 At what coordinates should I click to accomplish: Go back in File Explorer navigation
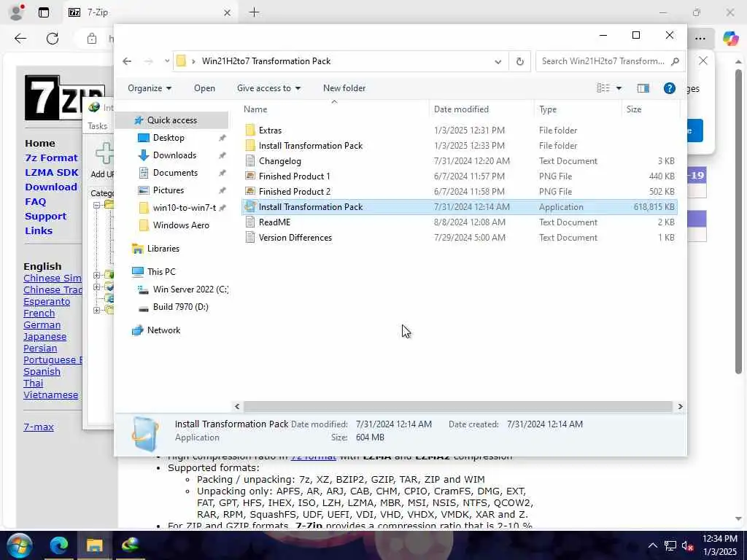coord(127,61)
